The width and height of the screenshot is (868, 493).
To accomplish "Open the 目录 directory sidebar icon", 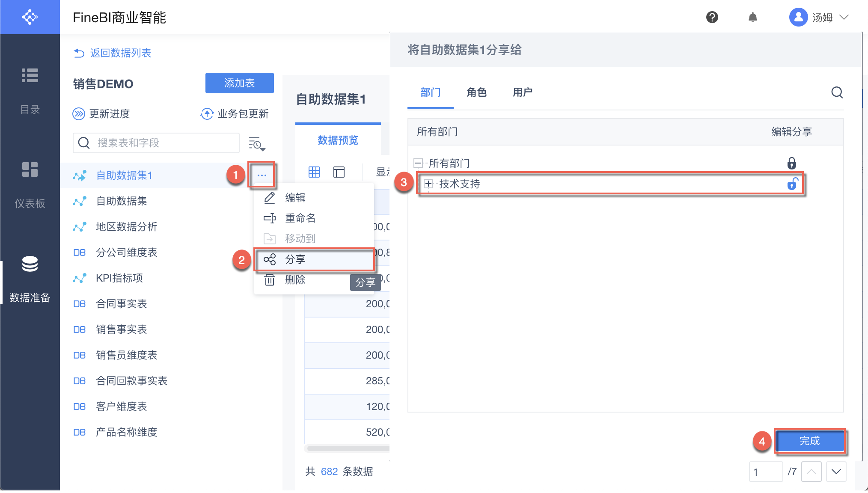I will [x=30, y=75].
